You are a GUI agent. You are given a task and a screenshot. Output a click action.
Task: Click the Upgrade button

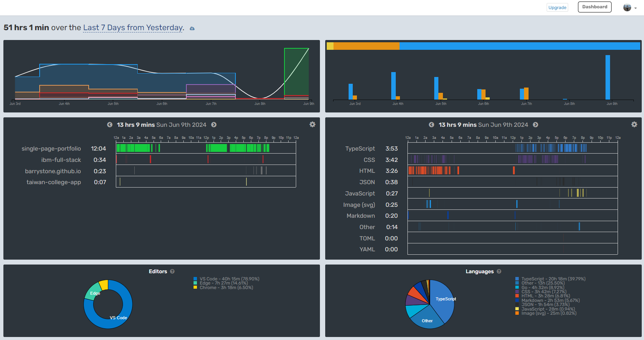[x=557, y=8]
